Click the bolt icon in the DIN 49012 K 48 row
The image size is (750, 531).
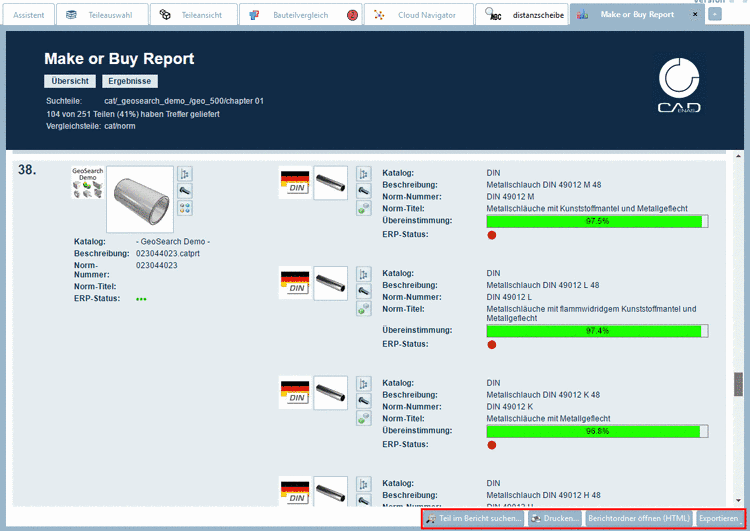tap(364, 401)
